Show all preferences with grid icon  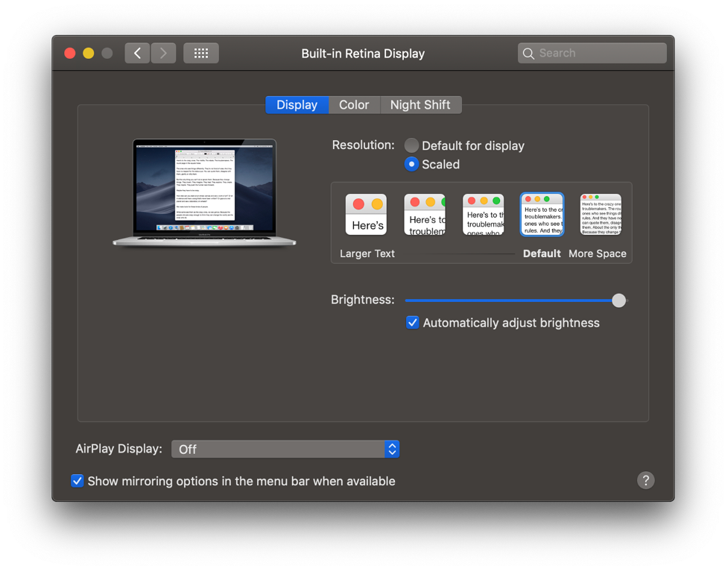[x=201, y=53]
